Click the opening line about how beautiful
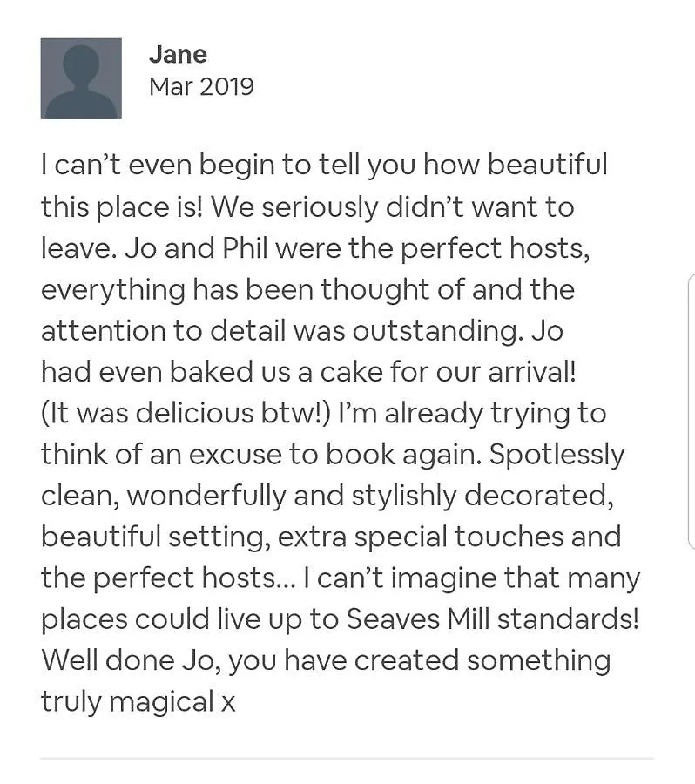The width and height of the screenshot is (695, 784). click(x=324, y=166)
